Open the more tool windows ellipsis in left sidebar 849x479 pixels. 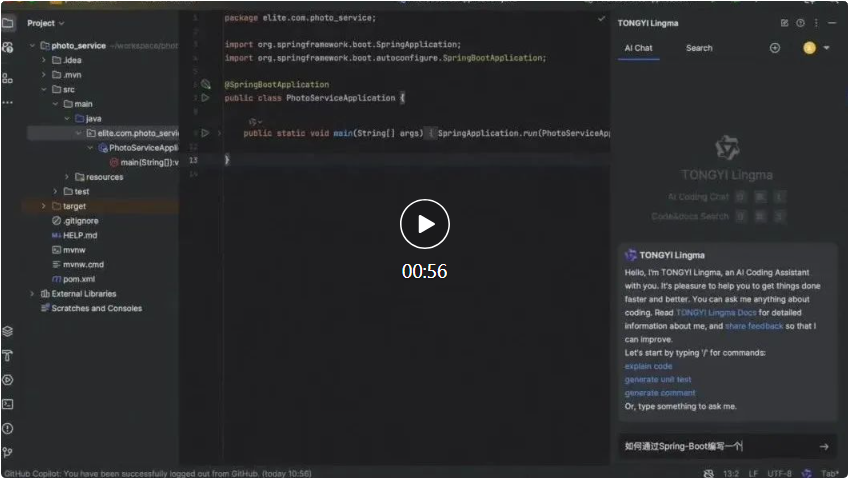click(8, 102)
